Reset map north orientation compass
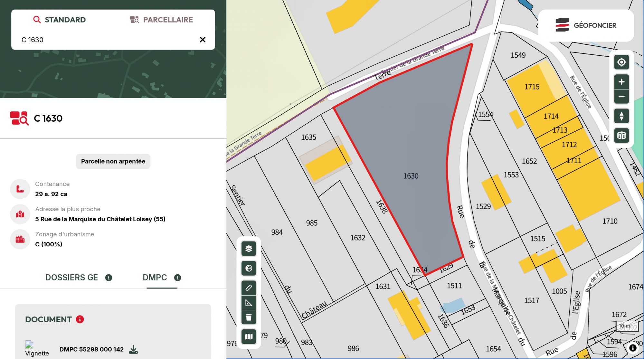Image resolution: width=644 pixels, height=359 pixels. click(x=621, y=116)
